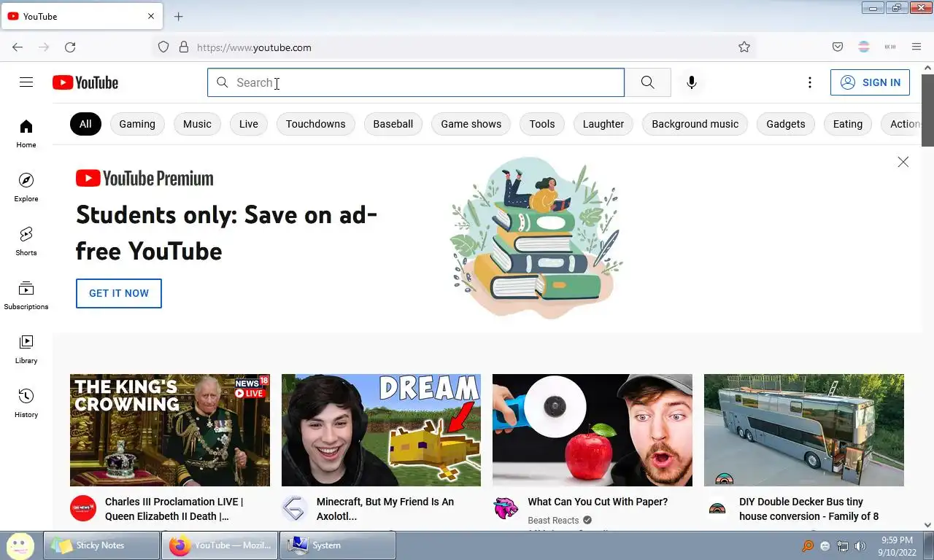Click the search magnifier button
Screen dimensions: 934x560
pos(647,82)
